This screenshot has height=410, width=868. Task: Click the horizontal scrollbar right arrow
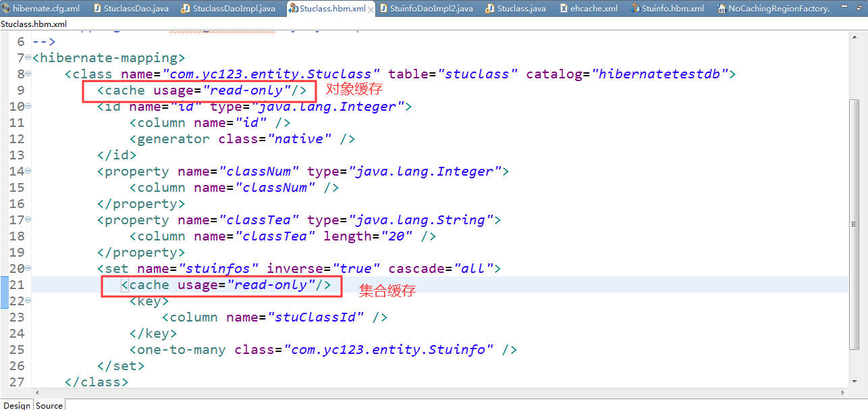point(842,392)
